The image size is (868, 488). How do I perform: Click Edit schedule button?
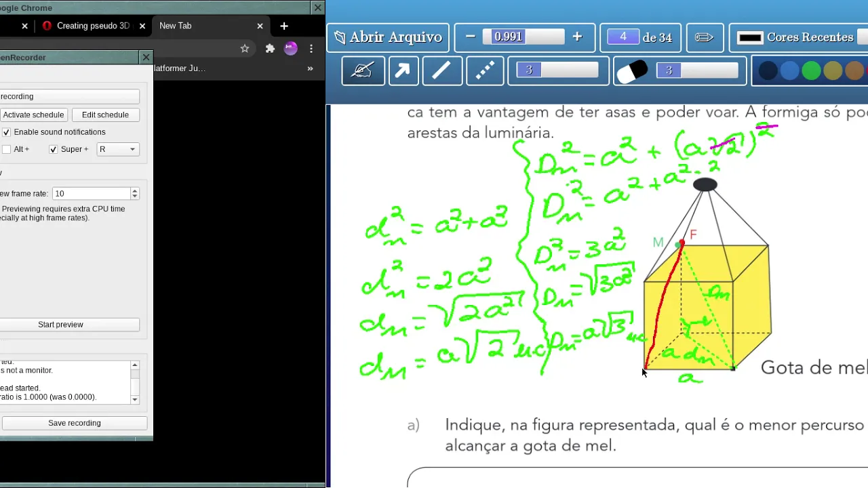[x=105, y=115]
